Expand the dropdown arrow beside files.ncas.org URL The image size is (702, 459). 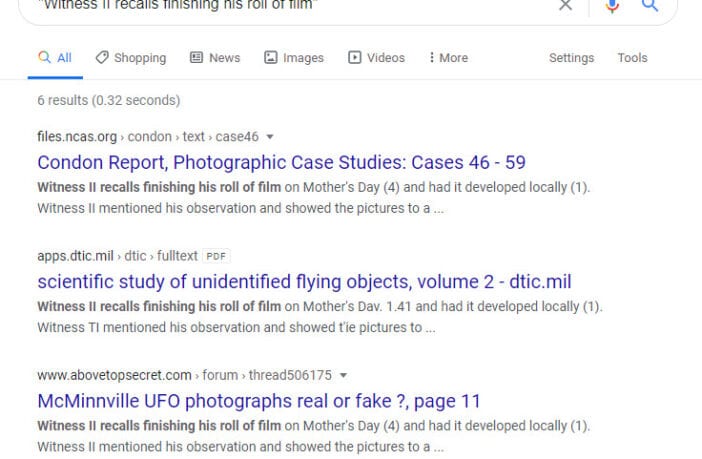[270, 137]
